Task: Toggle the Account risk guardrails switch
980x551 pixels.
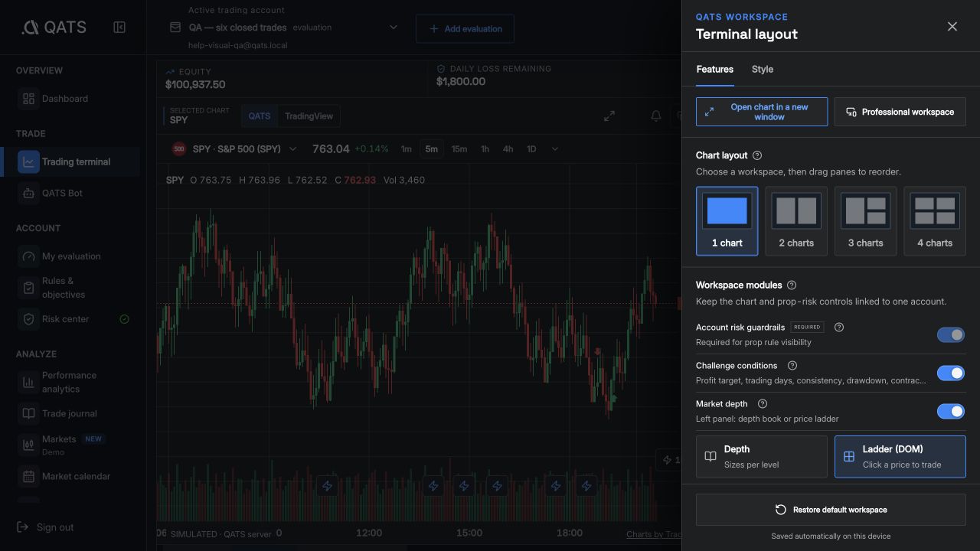Action: (x=951, y=335)
